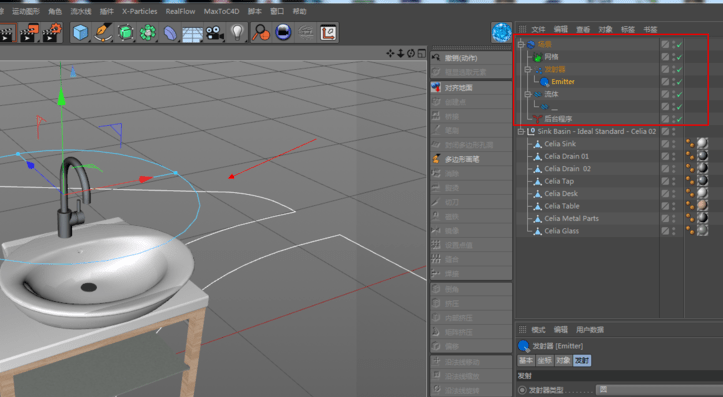
Task: Select the 发射器类型 radio marker
Action: [x=522, y=390]
